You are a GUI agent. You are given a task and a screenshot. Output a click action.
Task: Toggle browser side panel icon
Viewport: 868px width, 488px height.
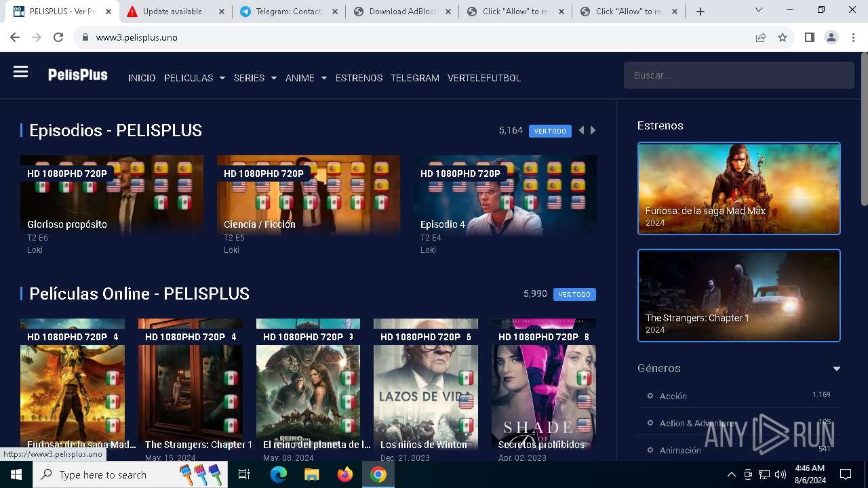tap(809, 37)
